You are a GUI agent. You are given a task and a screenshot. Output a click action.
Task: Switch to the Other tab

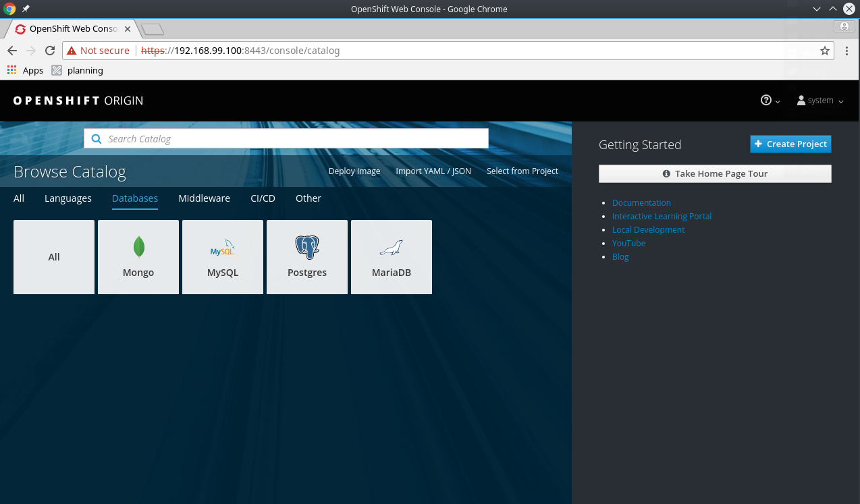(308, 198)
